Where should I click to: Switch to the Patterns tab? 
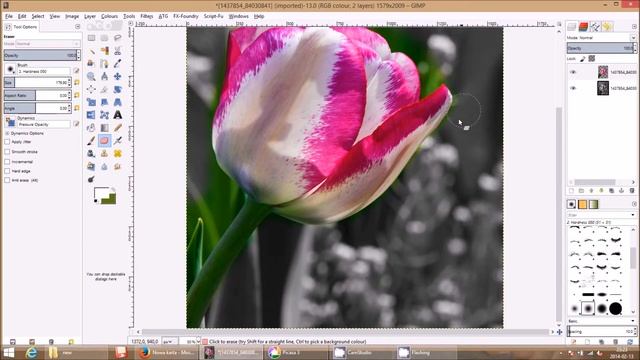[582, 204]
